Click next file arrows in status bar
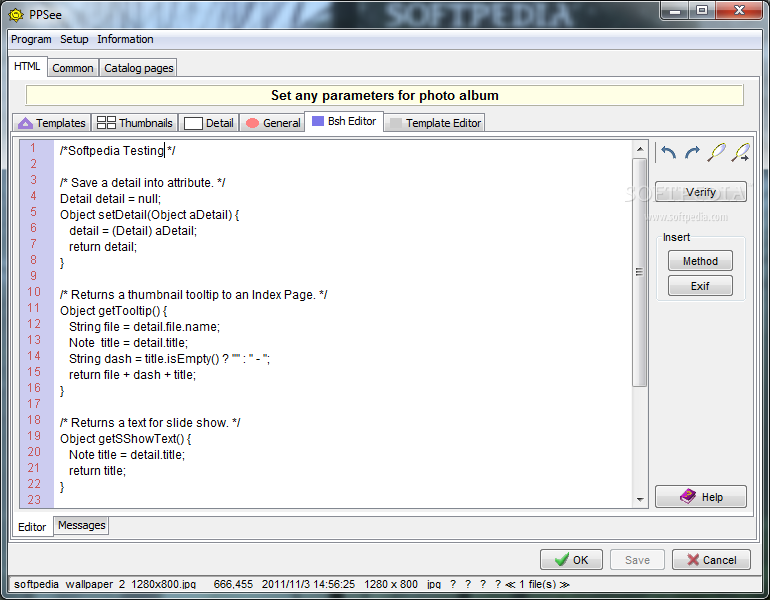The image size is (770, 600). tap(564, 584)
